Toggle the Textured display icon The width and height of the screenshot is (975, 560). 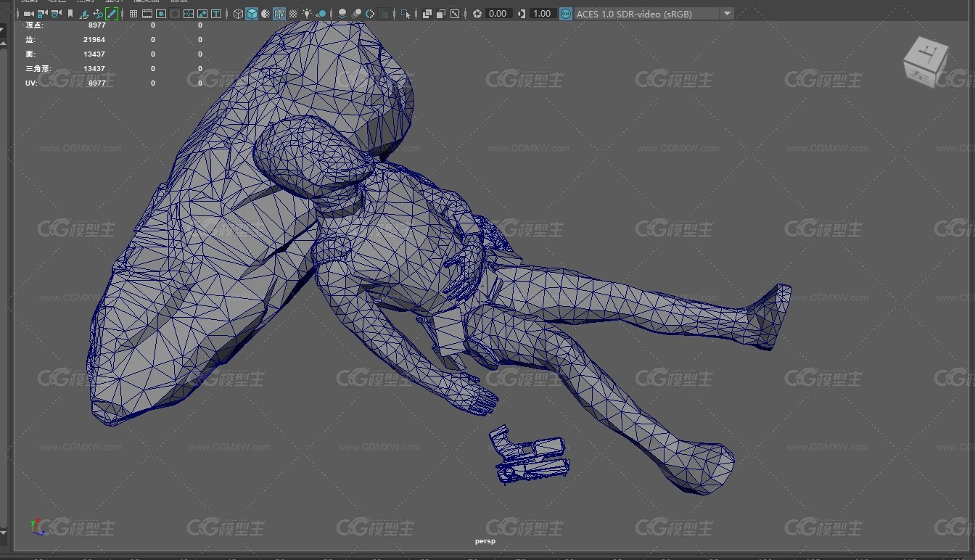click(293, 14)
